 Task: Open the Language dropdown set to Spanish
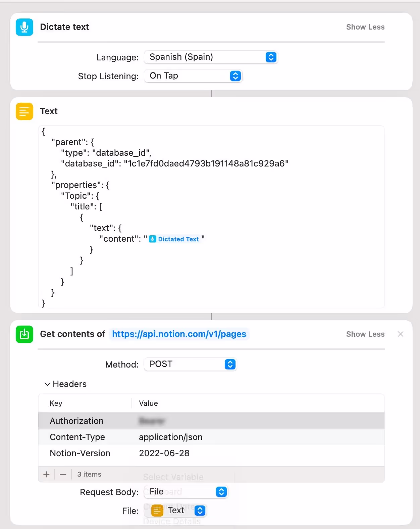(x=211, y=57)
